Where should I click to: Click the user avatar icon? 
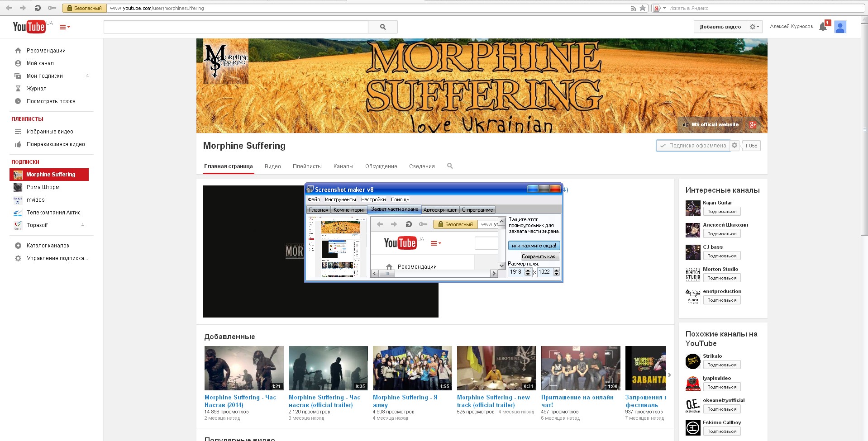(x=840, y=27)
